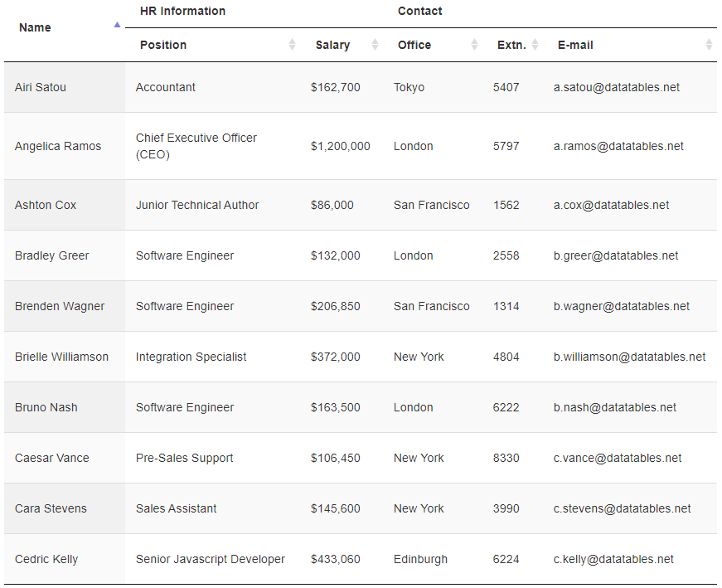
Task: Click the Extn. column sort icon
Action: tap(535, 45)
